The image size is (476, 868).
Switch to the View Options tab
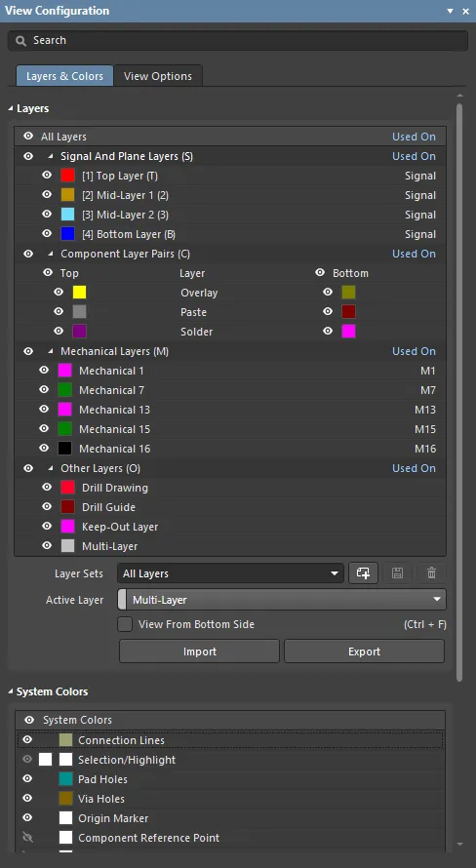point(158,76)
